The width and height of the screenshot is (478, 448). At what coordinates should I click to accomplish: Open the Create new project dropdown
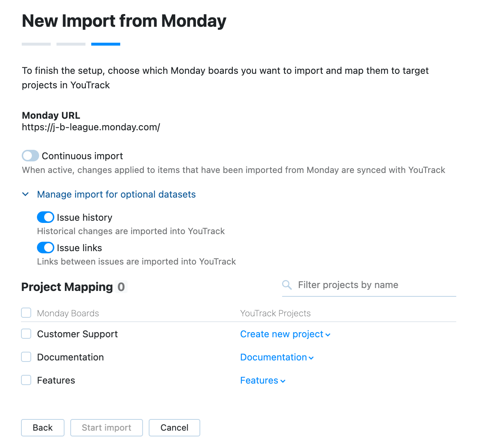pyautogui.click(x=285, y=334)
